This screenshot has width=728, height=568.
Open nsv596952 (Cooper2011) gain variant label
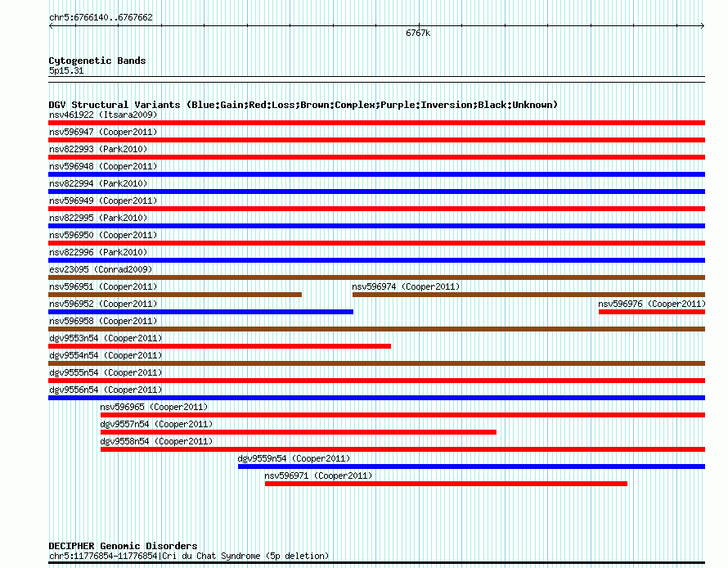click(103, 304)
